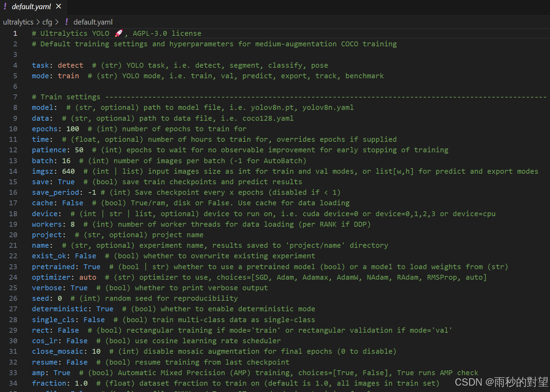550x392 pixels.
Task: Open the default.yaml breadcrumb entry
Action: pos(93,22)
